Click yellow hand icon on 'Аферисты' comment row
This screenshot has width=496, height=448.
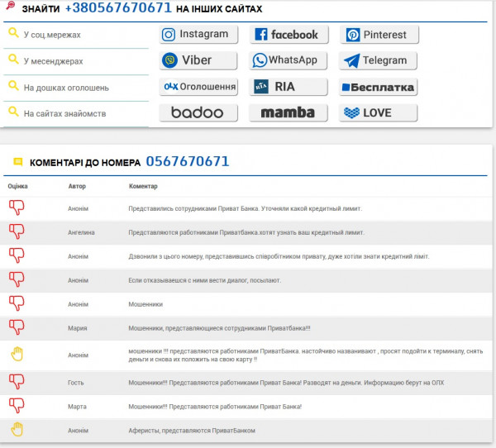click(x=17, y=429)
